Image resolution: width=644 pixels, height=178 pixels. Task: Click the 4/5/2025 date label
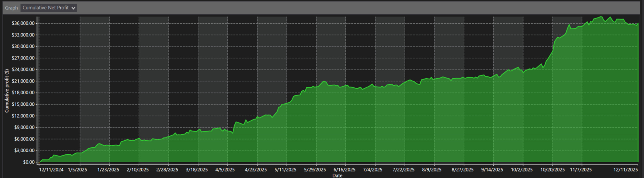[225, 170]
